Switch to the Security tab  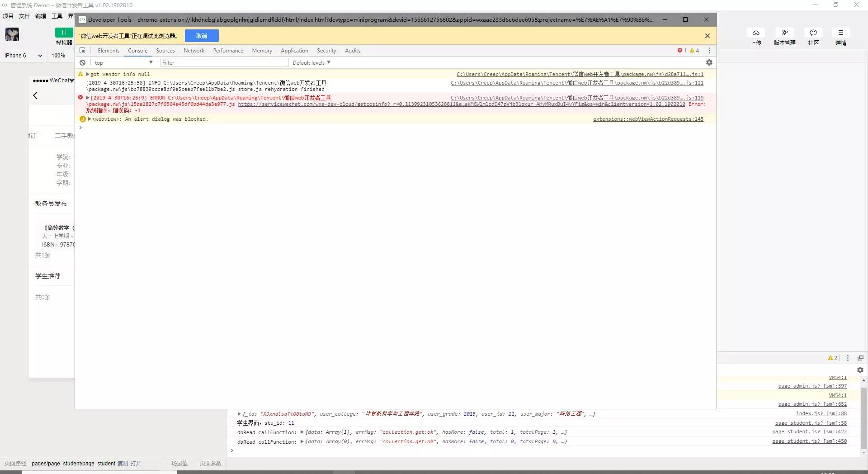tap(326, 51)
